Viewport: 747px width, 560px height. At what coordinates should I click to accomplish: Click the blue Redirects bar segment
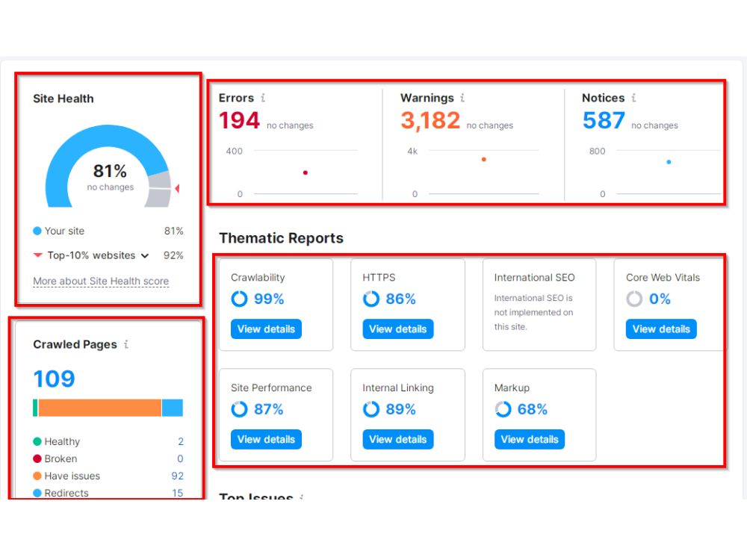173,408
